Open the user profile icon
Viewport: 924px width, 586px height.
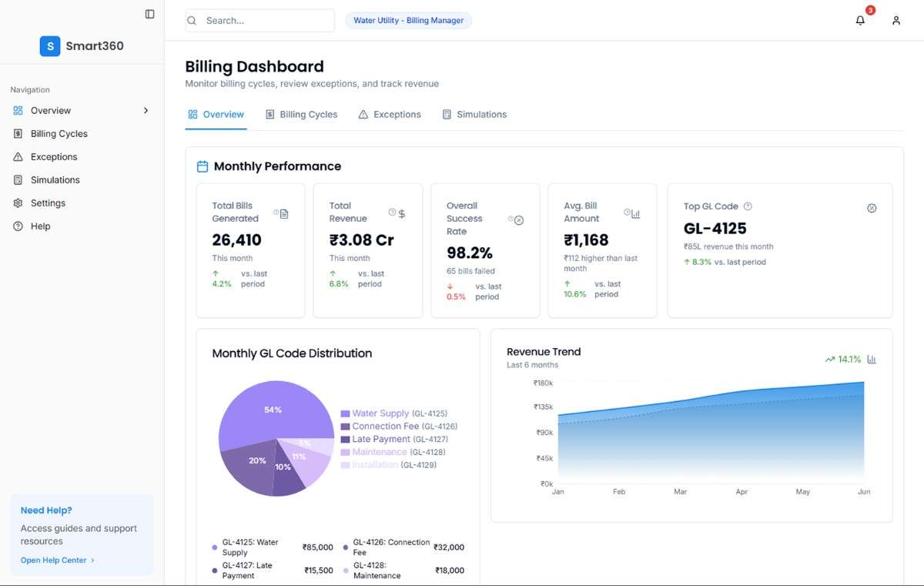click(896, 20)
